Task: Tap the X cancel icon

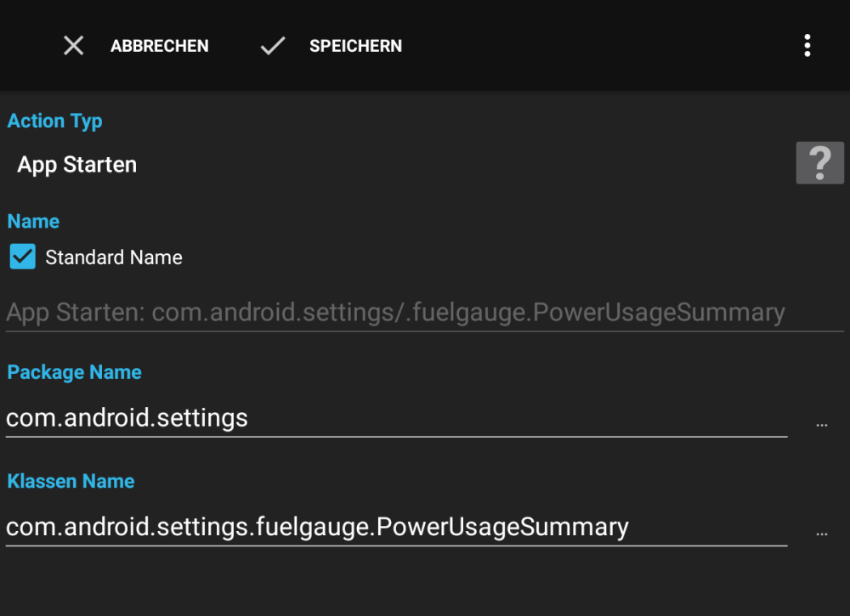Action: click(x=73, y=45)
